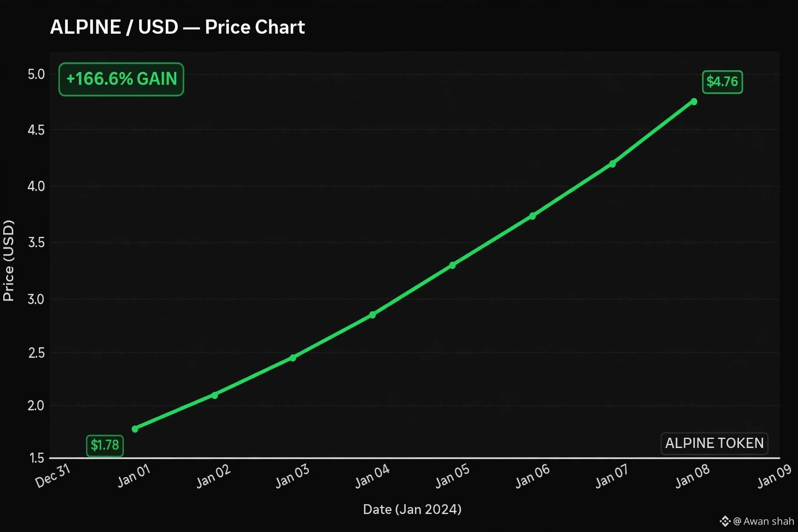Click the ALPINE TOKEN legend box
The image size is (798, 532).
[x=714, y=443]
